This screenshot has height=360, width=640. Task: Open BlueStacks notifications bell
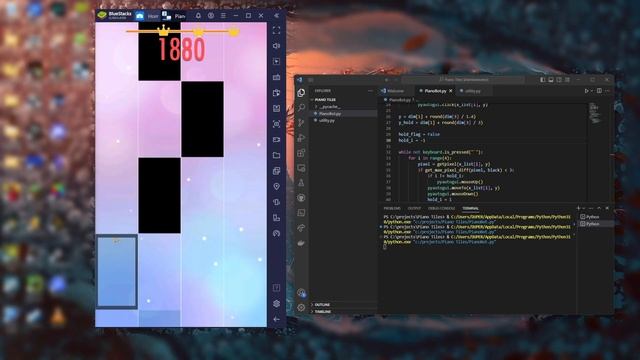198,16
